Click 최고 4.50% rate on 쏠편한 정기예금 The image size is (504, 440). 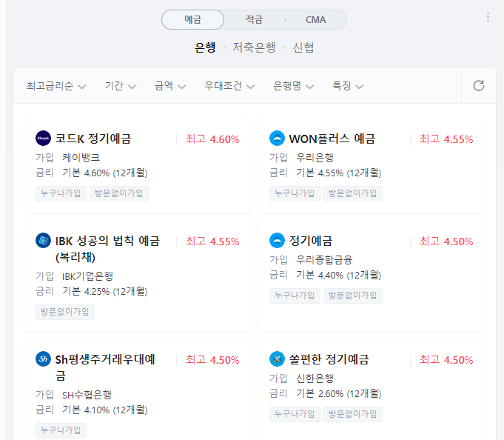446,360
